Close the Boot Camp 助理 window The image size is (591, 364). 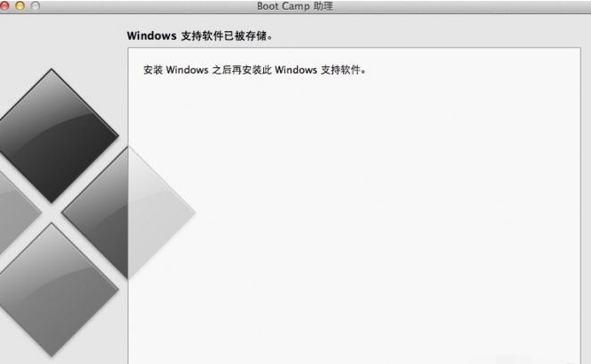coord(4,6)
